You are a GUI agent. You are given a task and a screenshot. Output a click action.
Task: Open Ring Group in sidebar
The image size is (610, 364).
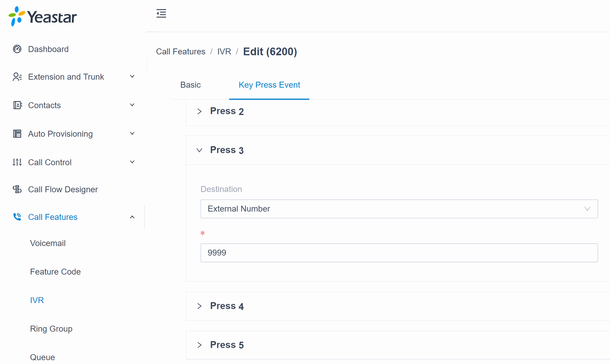click(x=51, y=329)
